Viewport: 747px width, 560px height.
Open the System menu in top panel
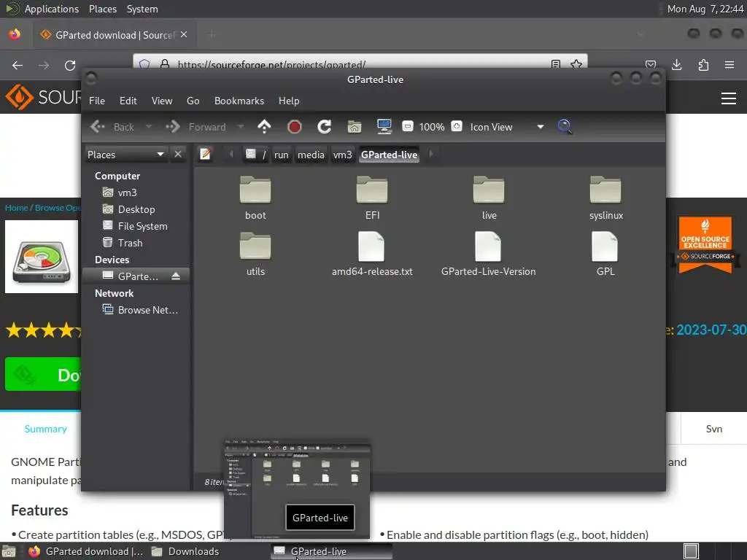tap(142, 9)
